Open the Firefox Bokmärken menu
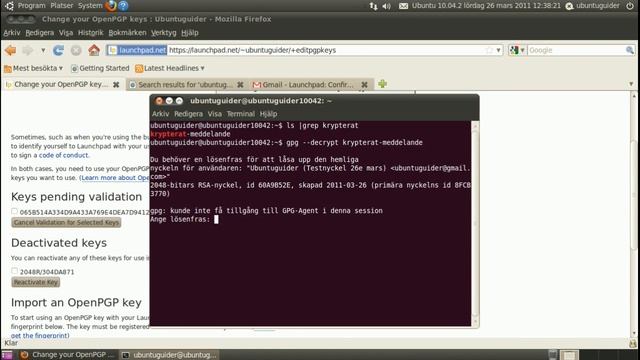 click(127, 33)
